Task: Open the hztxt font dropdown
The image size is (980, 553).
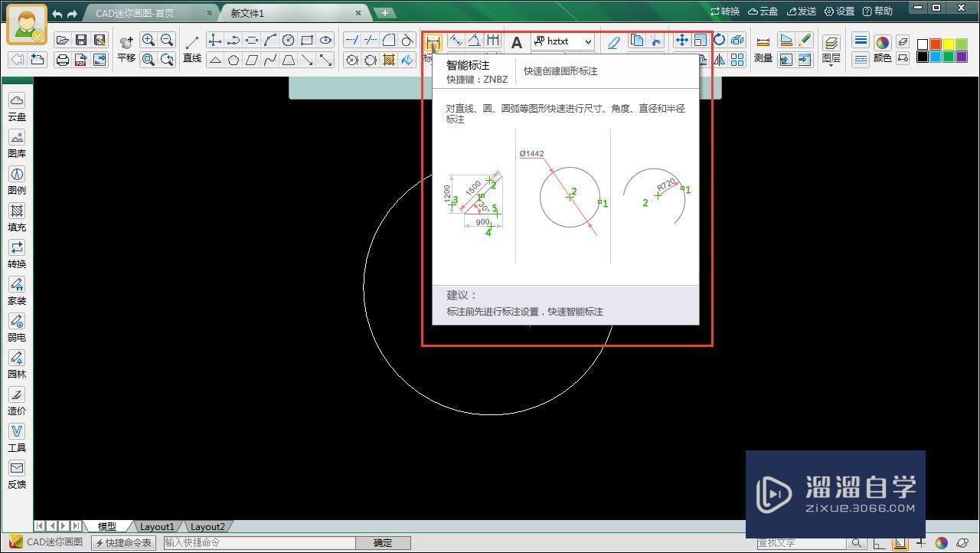Action: 563,41
